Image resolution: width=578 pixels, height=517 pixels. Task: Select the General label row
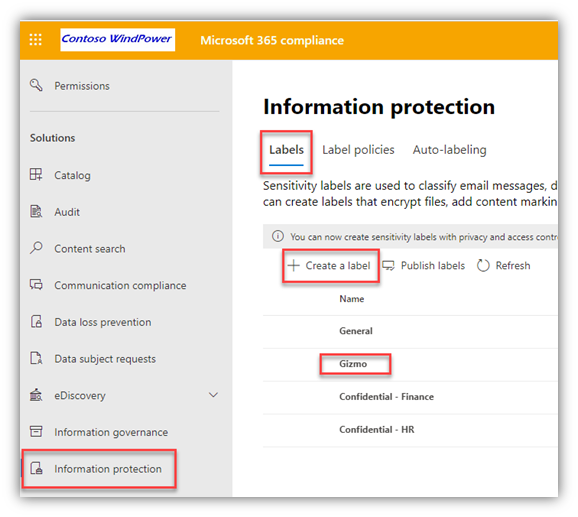410,331
